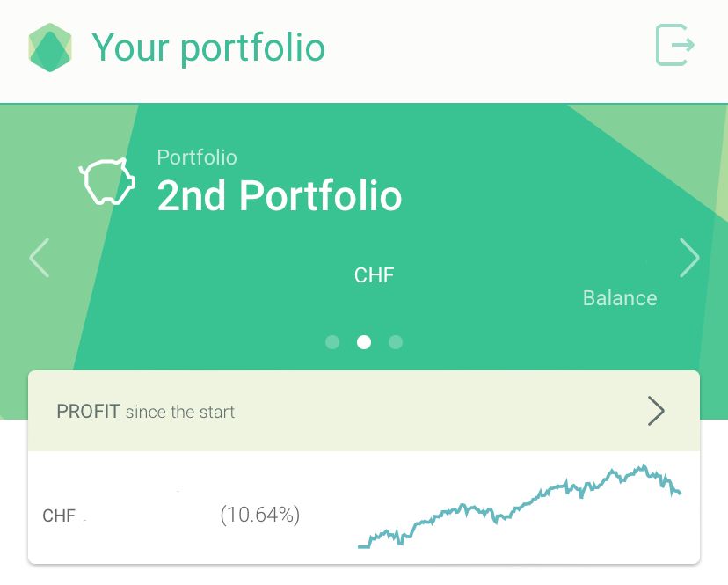Click the peak of the profit graph line
This screenshot has height=585, width=728.
pos(644,466)
